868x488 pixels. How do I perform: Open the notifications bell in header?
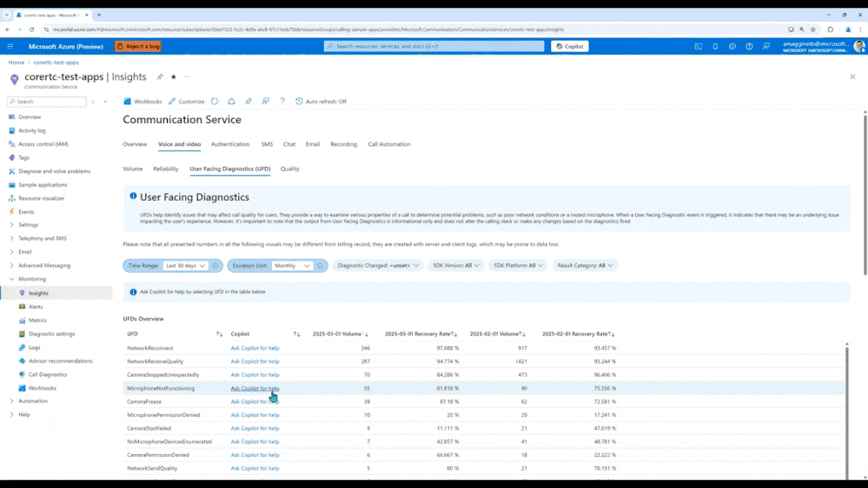715,47
